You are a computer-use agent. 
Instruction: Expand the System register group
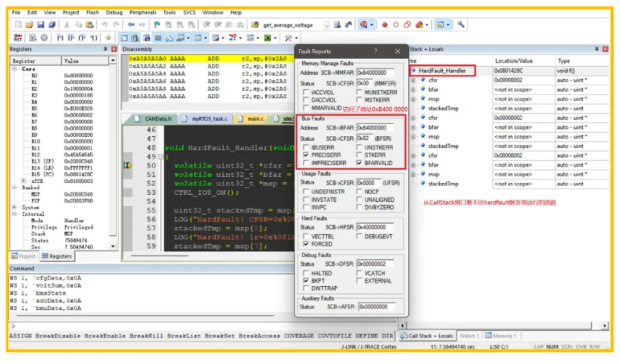coord(14,207)
